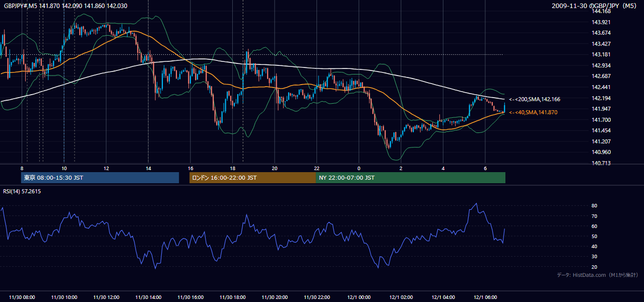The height and width of the screenshot is (302, 644).
Task: Click the NY 22:00-07:00 JST session bar
Action: tap(411, 178)
